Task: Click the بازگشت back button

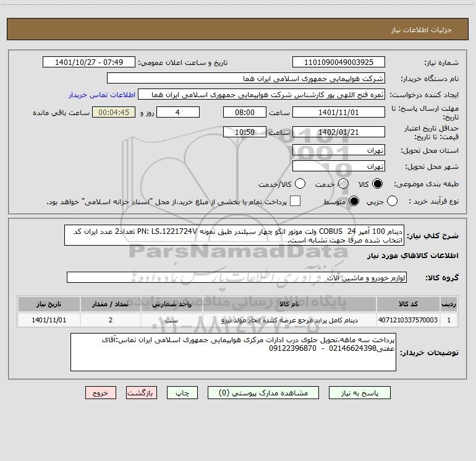Action: tap(140, 392)
